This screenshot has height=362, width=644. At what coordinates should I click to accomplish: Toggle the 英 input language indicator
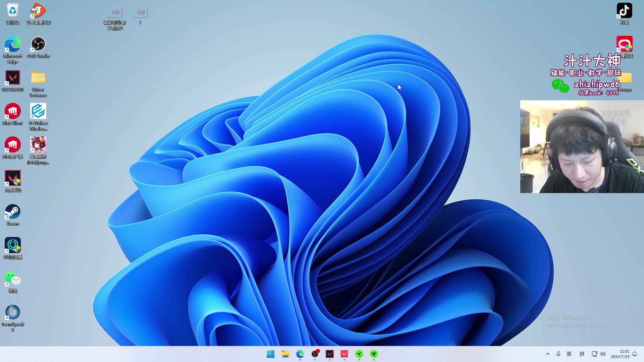(569, 354)
